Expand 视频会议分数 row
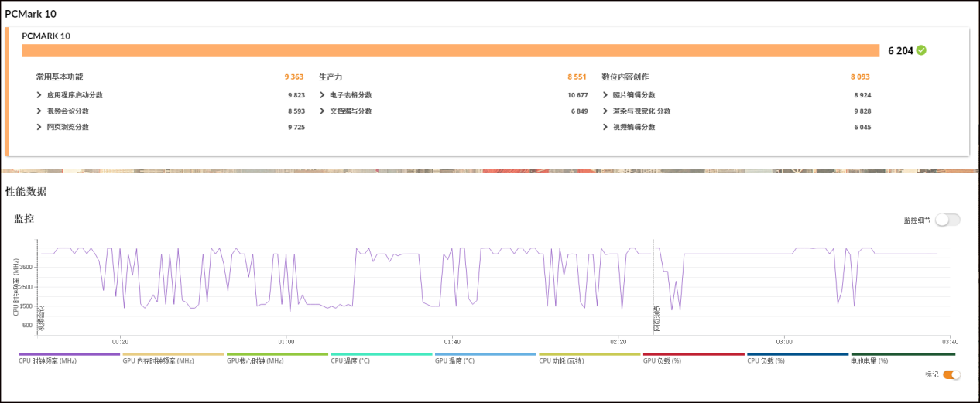Image resolution: width=980 pixels, height=403 pixels. [39, 111]
